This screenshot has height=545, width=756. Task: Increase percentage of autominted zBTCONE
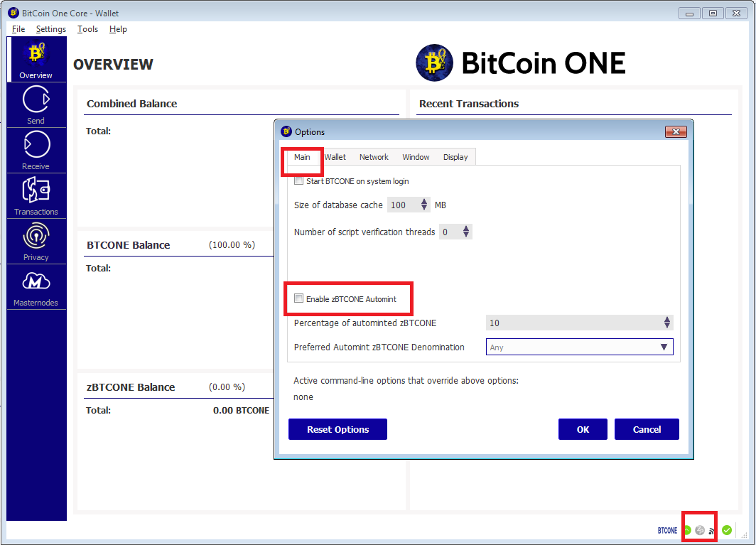pyautogui.click(x=666, y=319)
